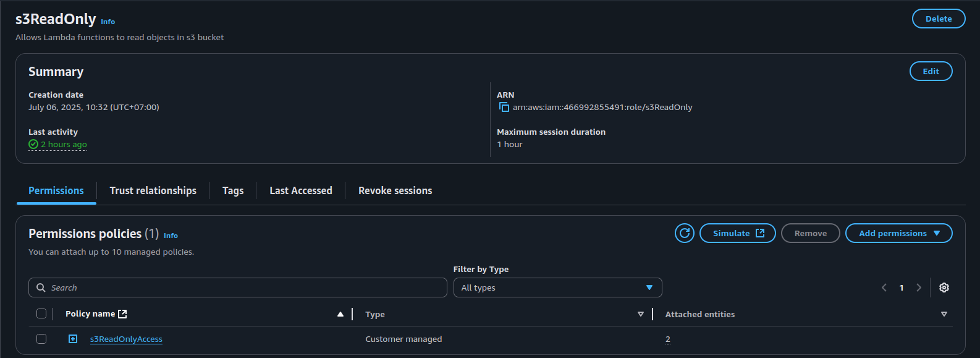Open the s3ReadOnlyAccess policy link
The width and height of the screenshot is (980, 358).
pos(126,339)
